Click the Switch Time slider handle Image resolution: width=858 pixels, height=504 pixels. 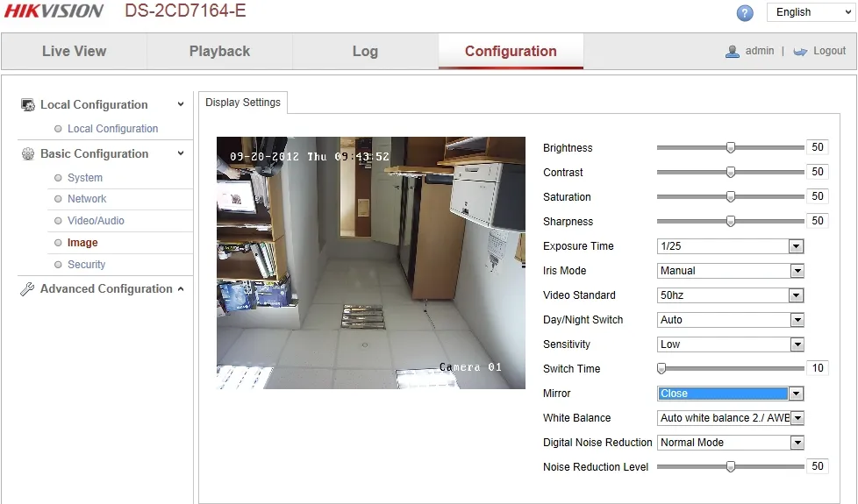[661, 368]
